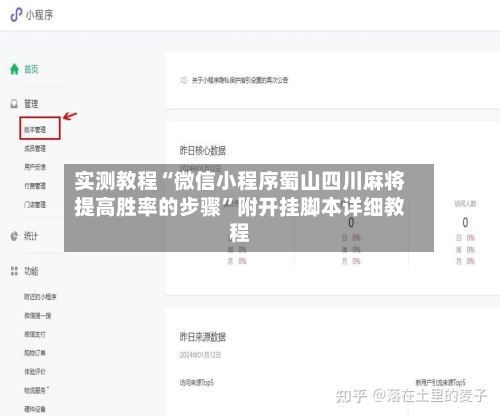Select 用户反馈 in the sidebar

point(35,167)
